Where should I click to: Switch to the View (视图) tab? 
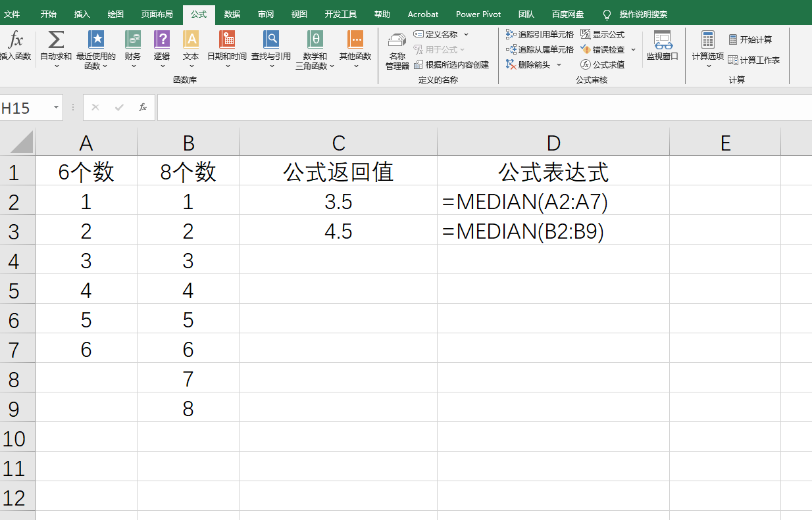(299, 14)
